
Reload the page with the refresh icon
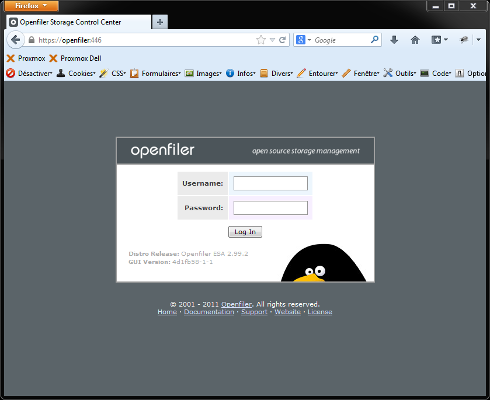tap(282, 40)
